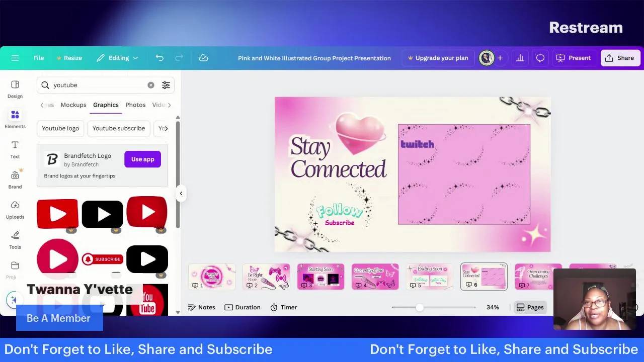Click the Subscribe text on the canvas
The width and height of the screenshot is (644, 362).
pyautogui.click(x=340, y=223)
